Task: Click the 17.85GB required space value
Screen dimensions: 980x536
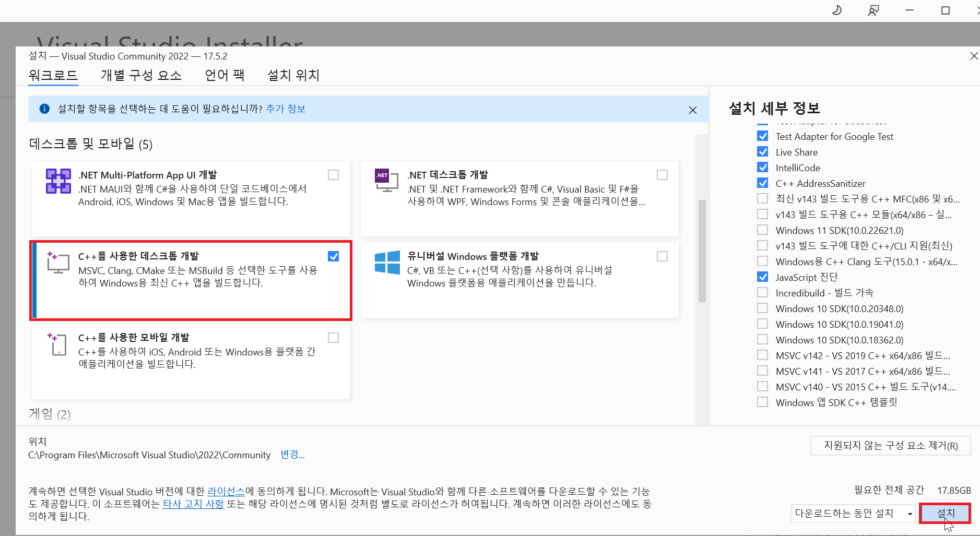Action: (x=954, y=490)
